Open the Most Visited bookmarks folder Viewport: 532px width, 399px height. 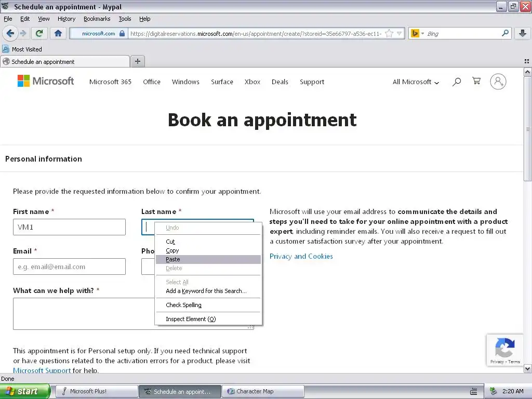[x=22, y=49]
